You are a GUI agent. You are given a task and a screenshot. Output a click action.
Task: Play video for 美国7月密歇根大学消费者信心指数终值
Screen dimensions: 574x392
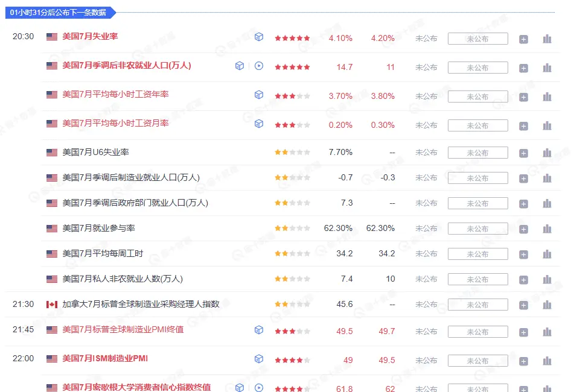259,388
